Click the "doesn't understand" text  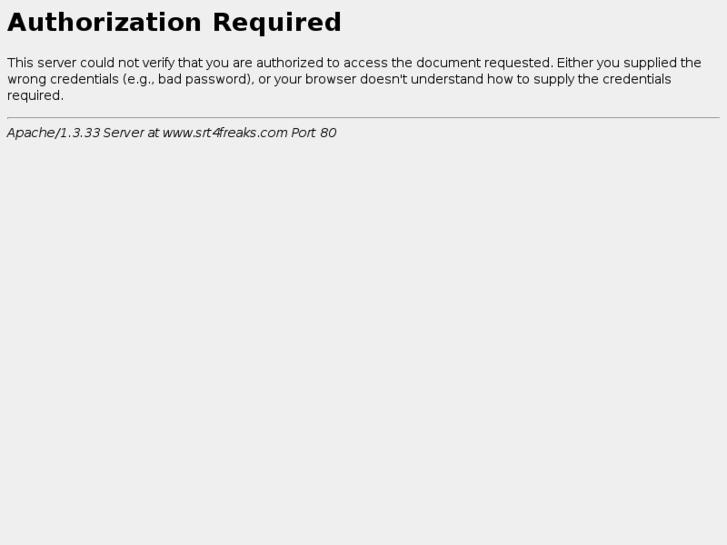[x=422, y=79]
